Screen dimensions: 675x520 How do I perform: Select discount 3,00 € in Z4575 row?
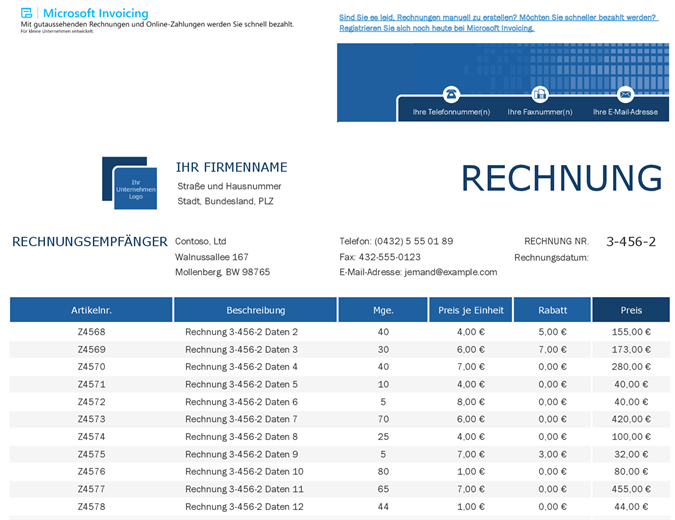552,455
